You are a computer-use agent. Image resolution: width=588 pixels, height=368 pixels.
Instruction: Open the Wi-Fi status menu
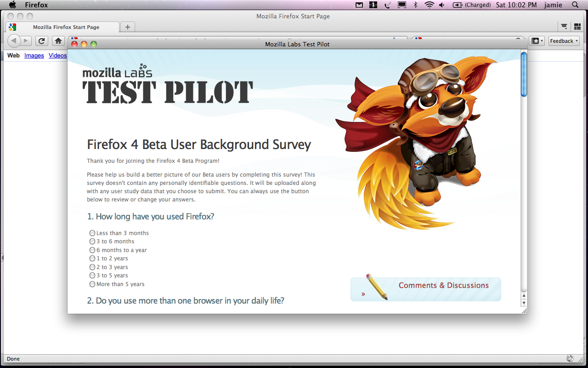(x=430, y=5)
